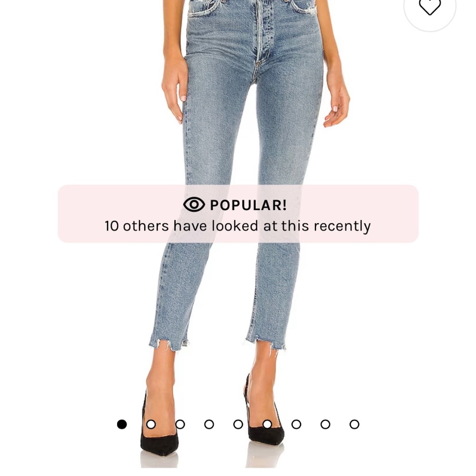Jump to the fifth carousel dot
This screenshot has height=476, width=476.
pos(238,424)
